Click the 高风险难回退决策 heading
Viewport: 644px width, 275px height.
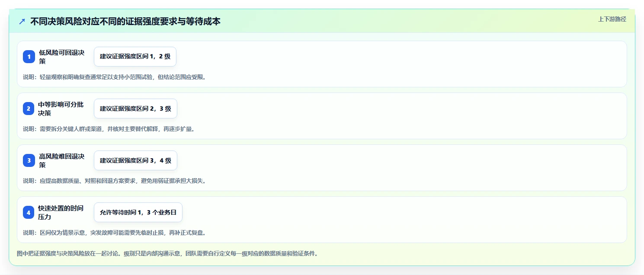click(61, 160)
